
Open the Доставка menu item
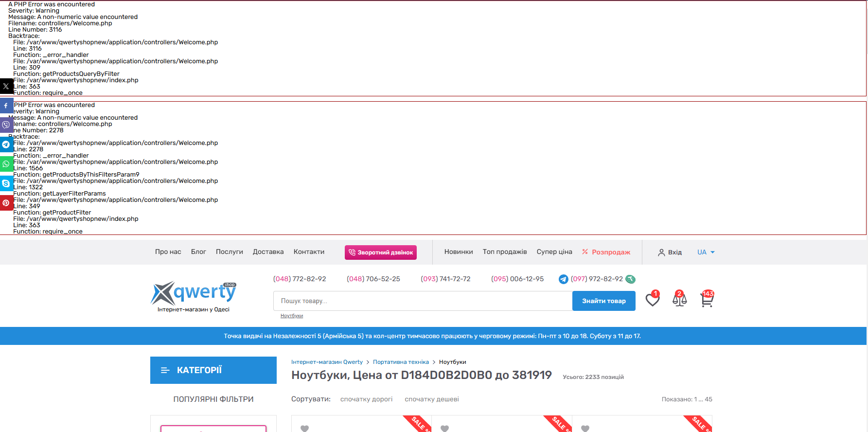[268, 252]
